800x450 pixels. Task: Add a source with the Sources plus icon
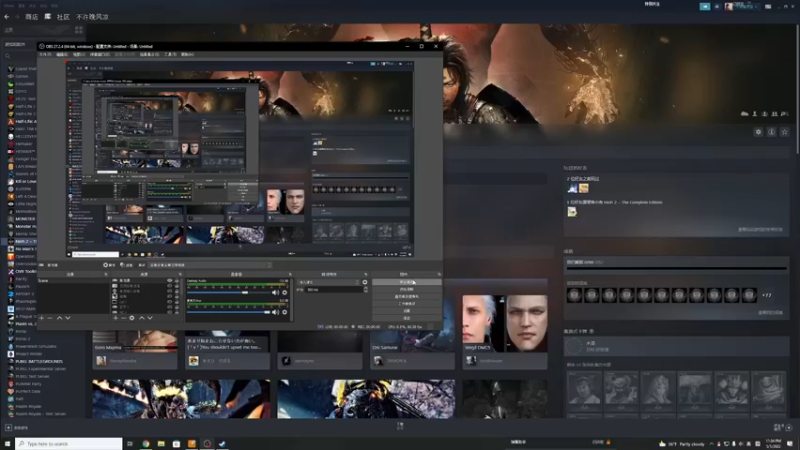pos(115,318)
